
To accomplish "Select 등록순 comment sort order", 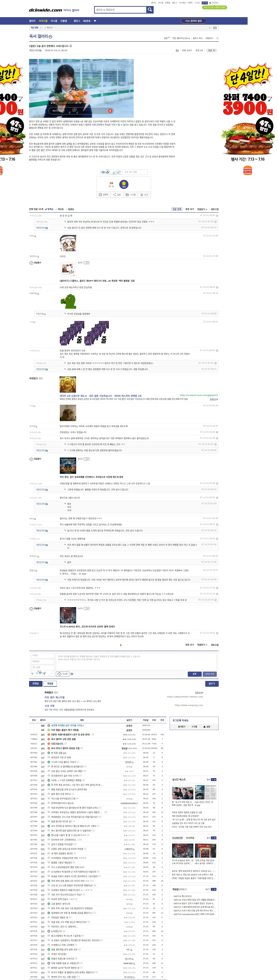I will [x=50, y=209].
